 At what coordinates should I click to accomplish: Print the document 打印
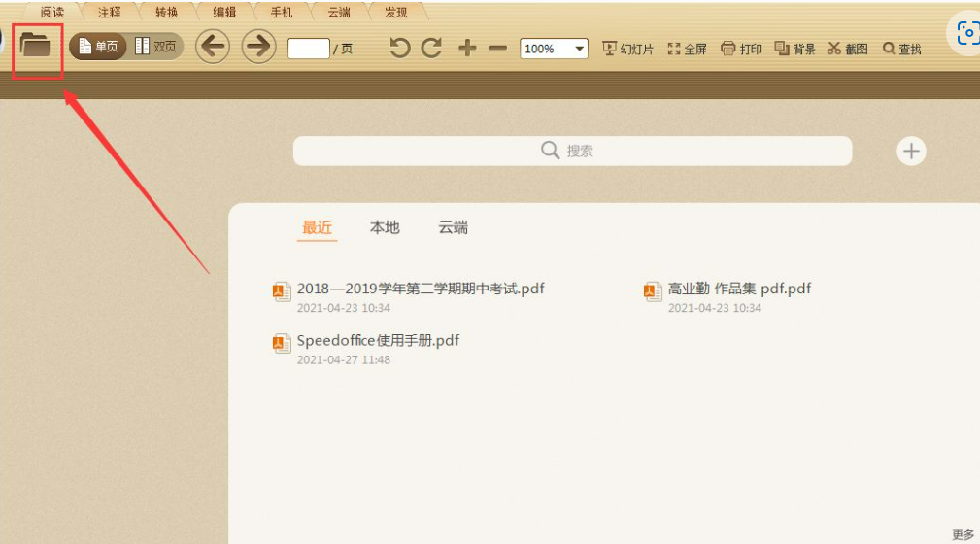point(741,49)
